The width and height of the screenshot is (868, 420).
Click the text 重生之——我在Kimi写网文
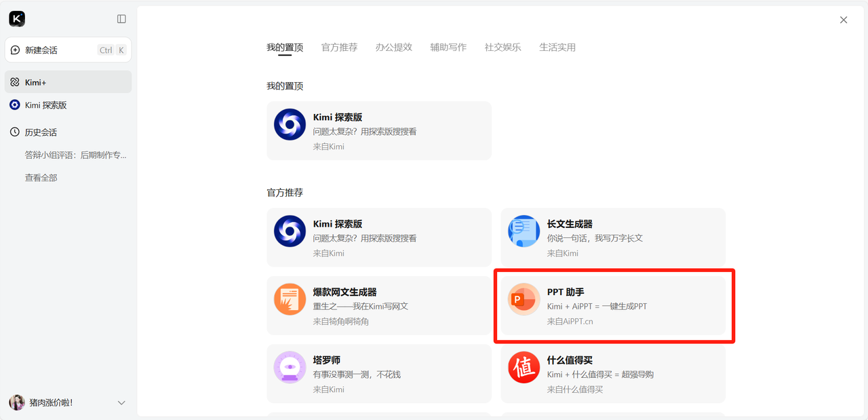[x=361, y=306]
